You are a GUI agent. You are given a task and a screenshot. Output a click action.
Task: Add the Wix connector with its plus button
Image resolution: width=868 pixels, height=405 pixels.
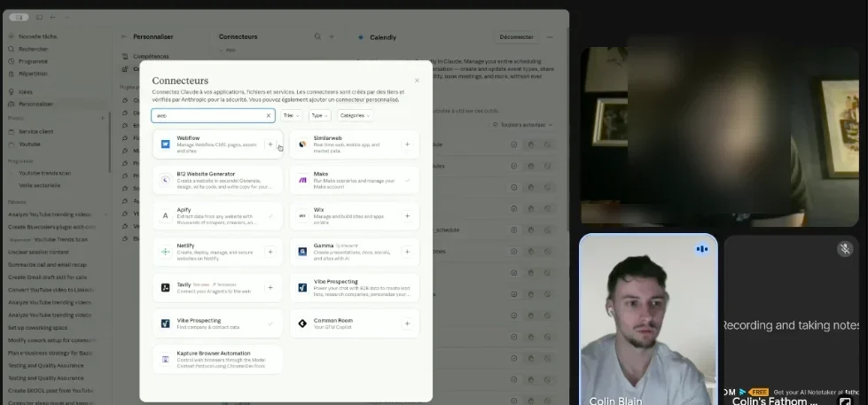[x=407, y=215]
